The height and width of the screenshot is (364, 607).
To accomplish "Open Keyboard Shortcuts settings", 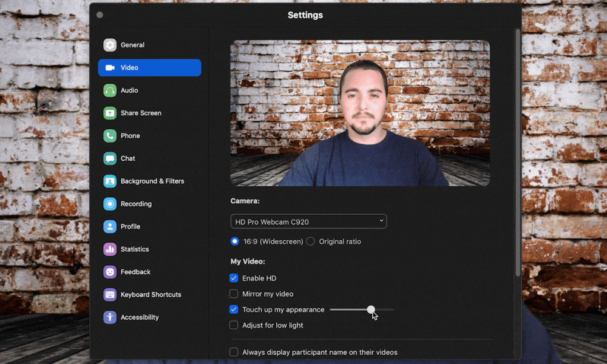I will click(x=151, y=295).
